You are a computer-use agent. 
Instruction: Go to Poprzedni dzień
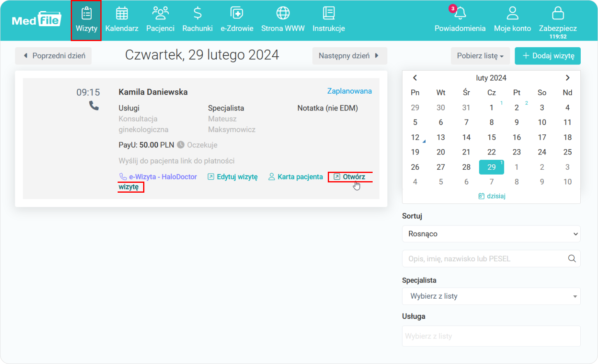(x=53, y=56)
